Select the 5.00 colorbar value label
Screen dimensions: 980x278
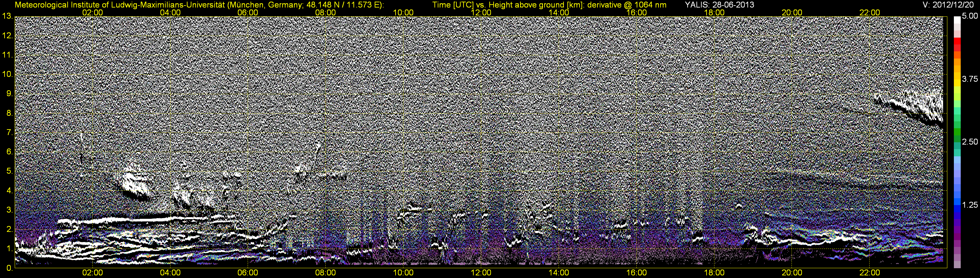tap(970, 16)
